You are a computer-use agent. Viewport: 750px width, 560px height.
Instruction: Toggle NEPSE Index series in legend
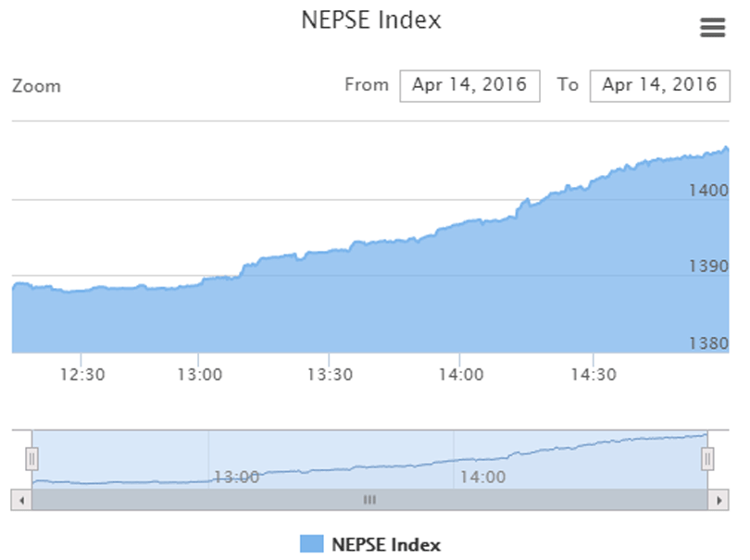pyautogui.click(x=370, y=544)
